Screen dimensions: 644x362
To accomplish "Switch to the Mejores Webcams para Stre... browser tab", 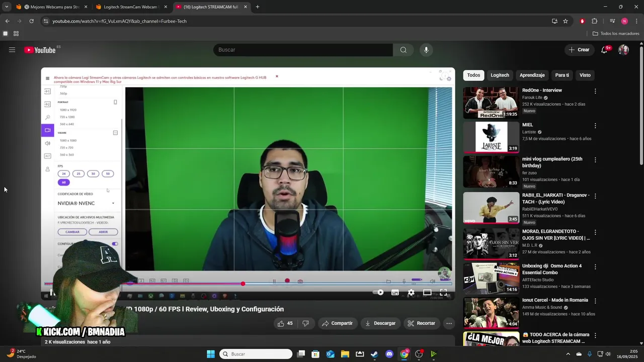I will [x=52, y=7].
